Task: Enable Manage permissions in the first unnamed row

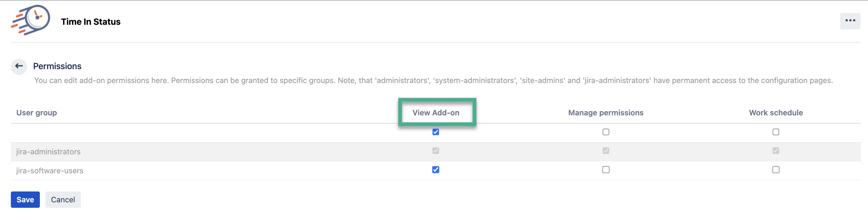Action: pos(605,132)
